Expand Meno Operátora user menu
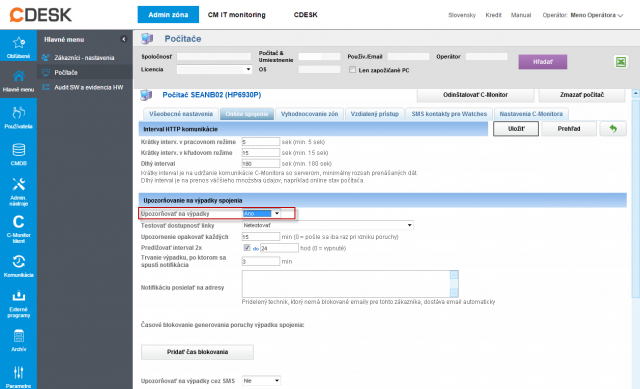The height and width of the screenshot is (389, 640). [596, 15]
